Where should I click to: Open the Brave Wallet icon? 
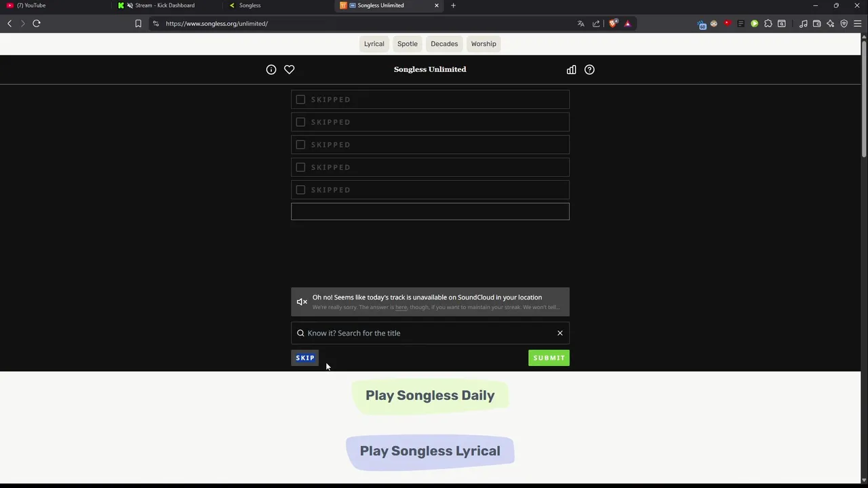tap(816, 24)
